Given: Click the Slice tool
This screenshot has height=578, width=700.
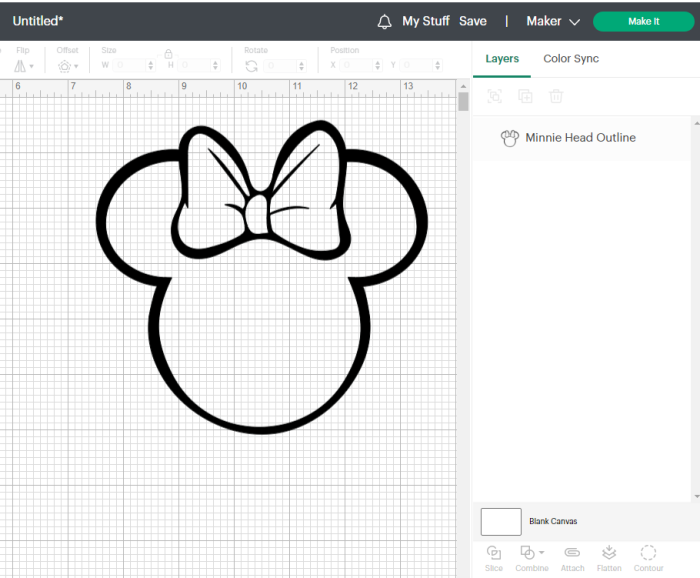Looking at the screenshot, I should coord(494,558).
